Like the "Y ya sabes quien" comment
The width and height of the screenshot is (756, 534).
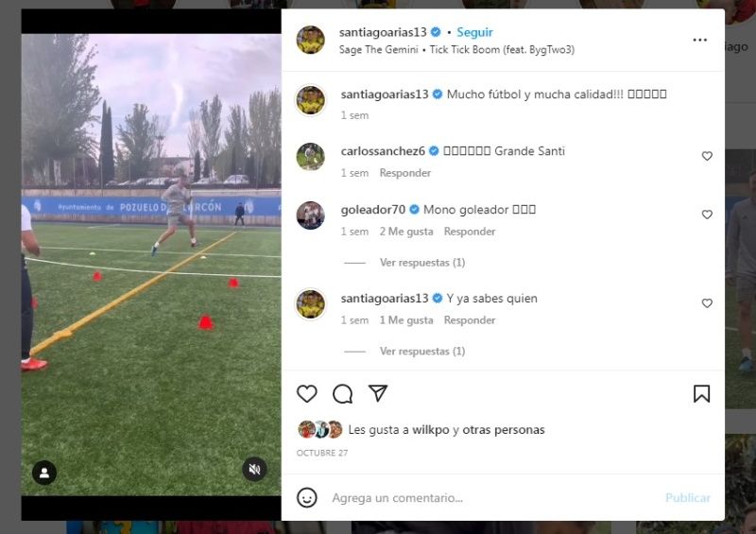[x=707, y=303]
